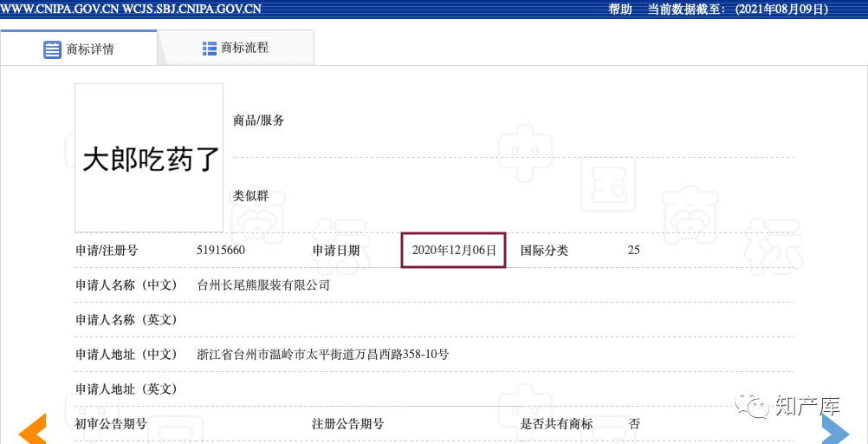Click the 类似群 label
The height and width of the screenshot is (444, 868).
tap(250, 196)
